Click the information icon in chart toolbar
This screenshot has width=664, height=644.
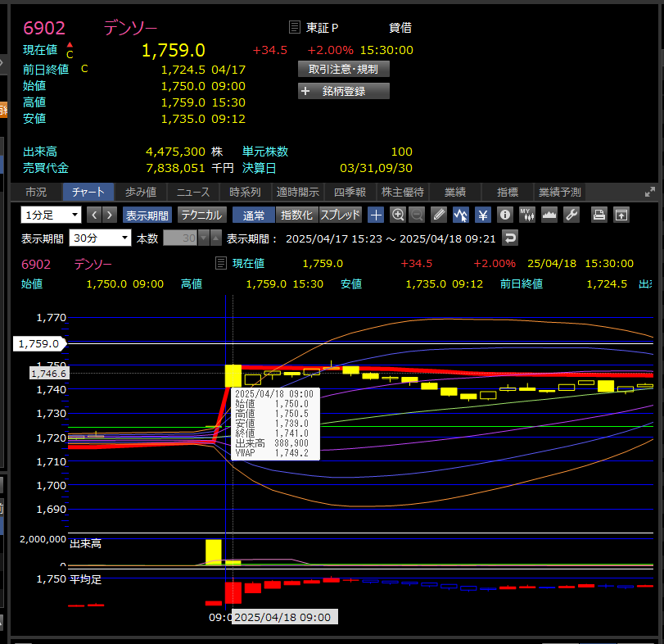(x=505, y=215)
